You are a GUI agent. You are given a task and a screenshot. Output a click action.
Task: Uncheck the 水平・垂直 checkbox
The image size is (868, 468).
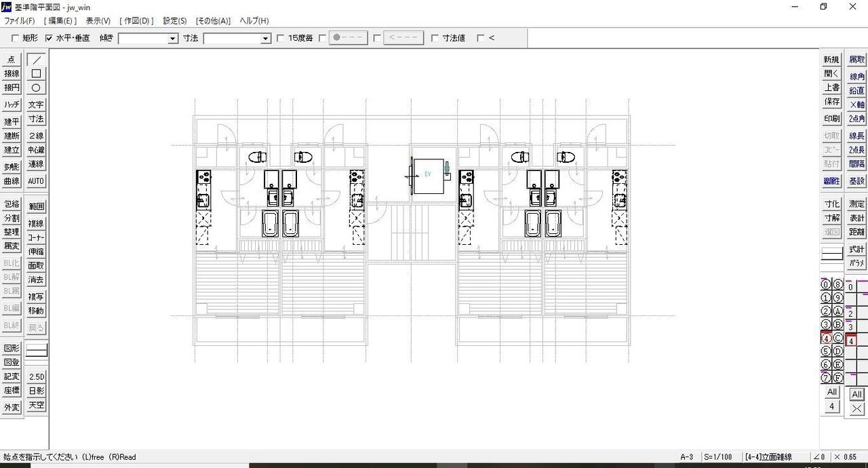click(49, 39)
